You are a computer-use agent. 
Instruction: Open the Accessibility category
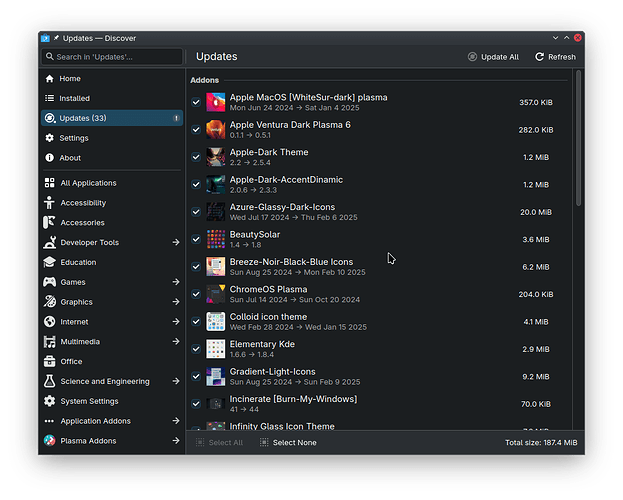112,203
